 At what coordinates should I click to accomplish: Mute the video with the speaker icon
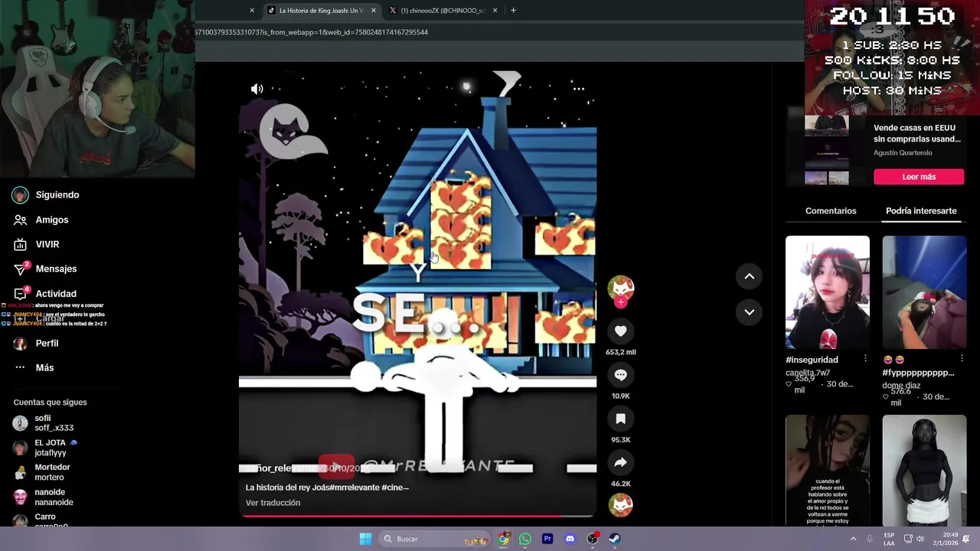tap(257, 89)
